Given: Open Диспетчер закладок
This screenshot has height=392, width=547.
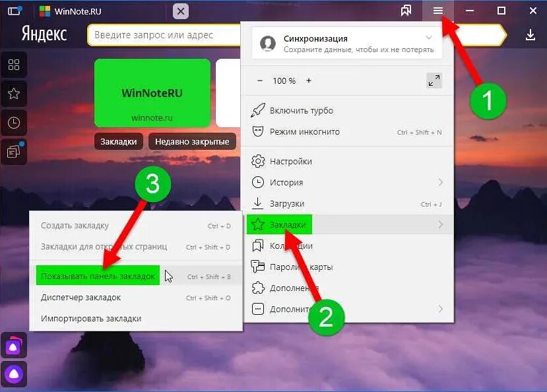Looking at the screenshot, I should [136, 298].
